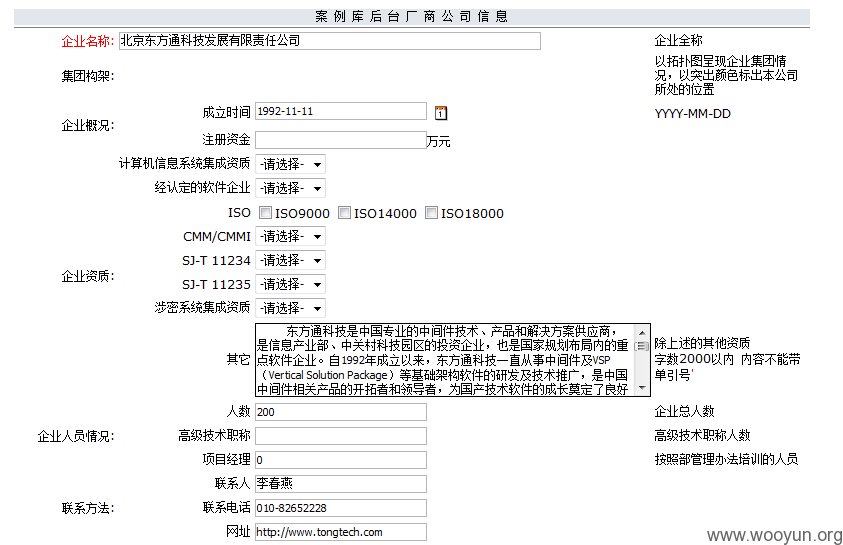Screen dimensions: 843x545
Task: Click the 企业概况 label
Action: pyautogui.click(x=88, y=125)
